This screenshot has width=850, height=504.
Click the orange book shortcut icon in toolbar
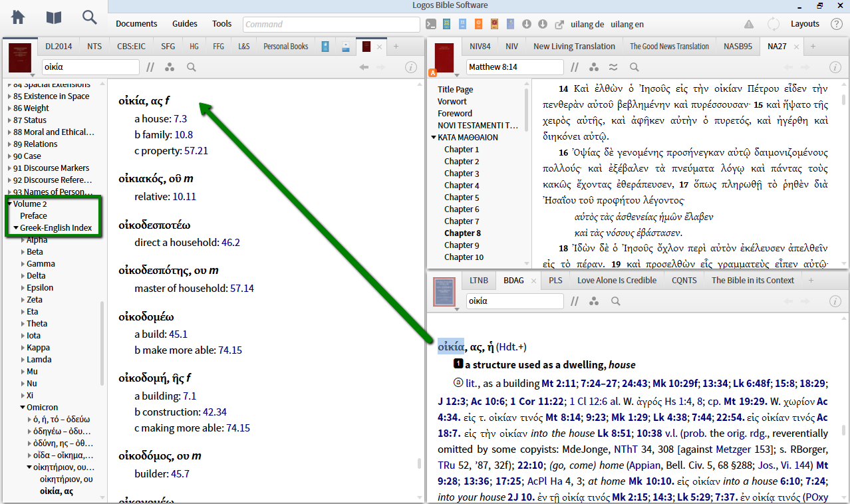click(x=479, y=24)
